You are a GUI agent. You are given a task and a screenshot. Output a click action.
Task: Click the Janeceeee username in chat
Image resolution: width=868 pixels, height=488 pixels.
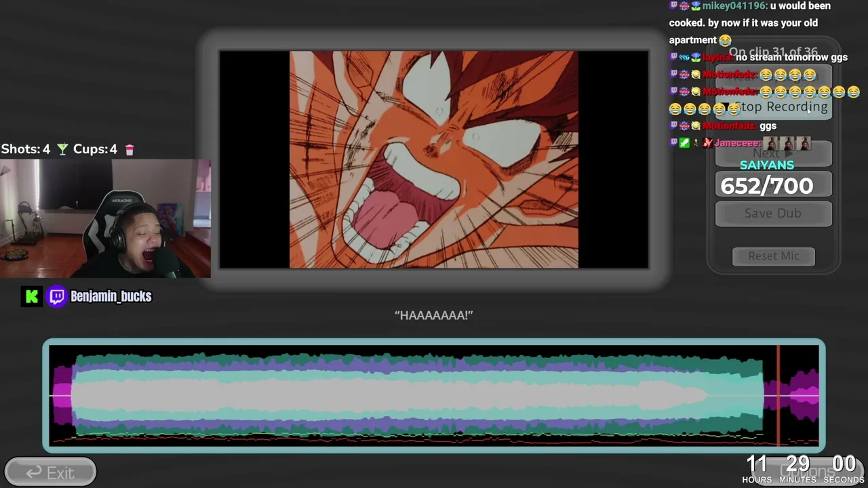click(x=737, y=143)
